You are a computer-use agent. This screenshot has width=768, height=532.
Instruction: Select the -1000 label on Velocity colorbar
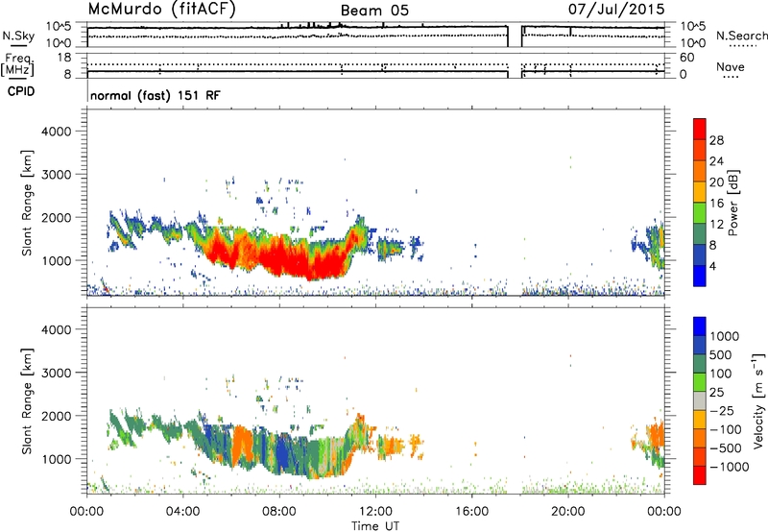(730, 467)
